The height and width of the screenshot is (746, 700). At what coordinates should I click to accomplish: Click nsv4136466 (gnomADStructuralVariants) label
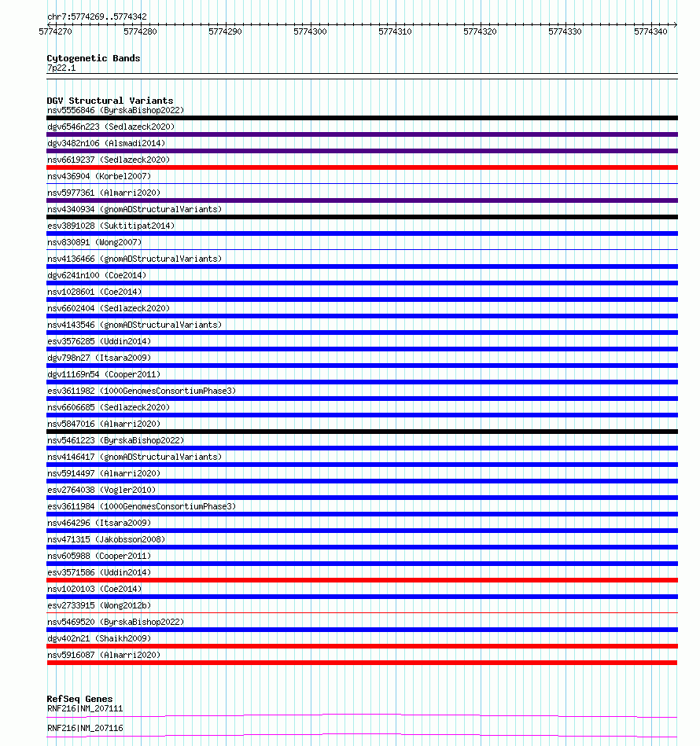click(x=134, y=259)
